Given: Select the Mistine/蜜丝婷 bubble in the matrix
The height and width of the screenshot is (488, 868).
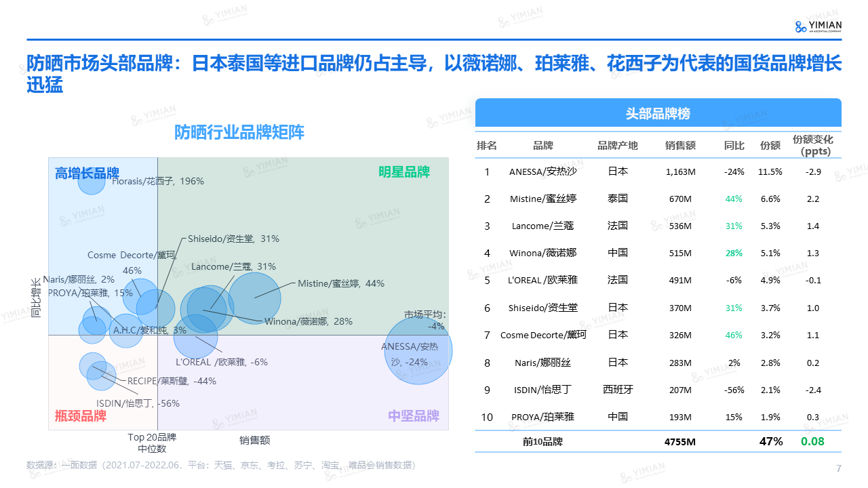Looking at the screenshot, I should click(254, 298).
